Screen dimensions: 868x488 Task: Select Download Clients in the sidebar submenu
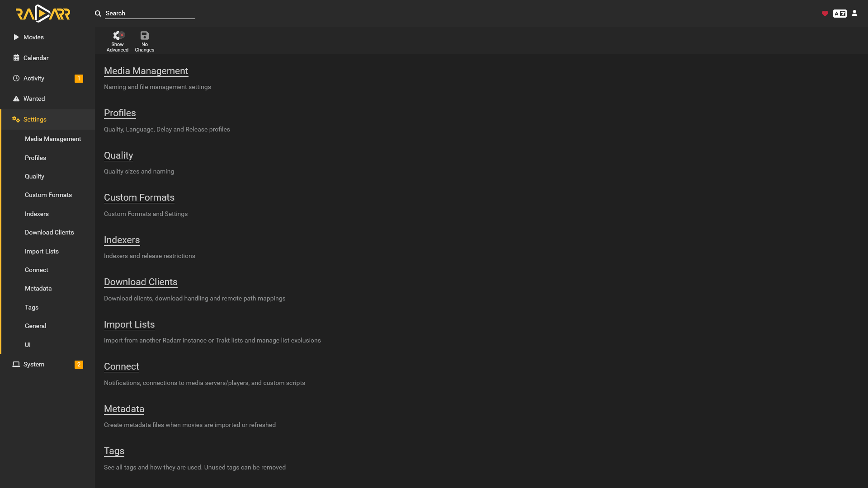click(49, 232)
